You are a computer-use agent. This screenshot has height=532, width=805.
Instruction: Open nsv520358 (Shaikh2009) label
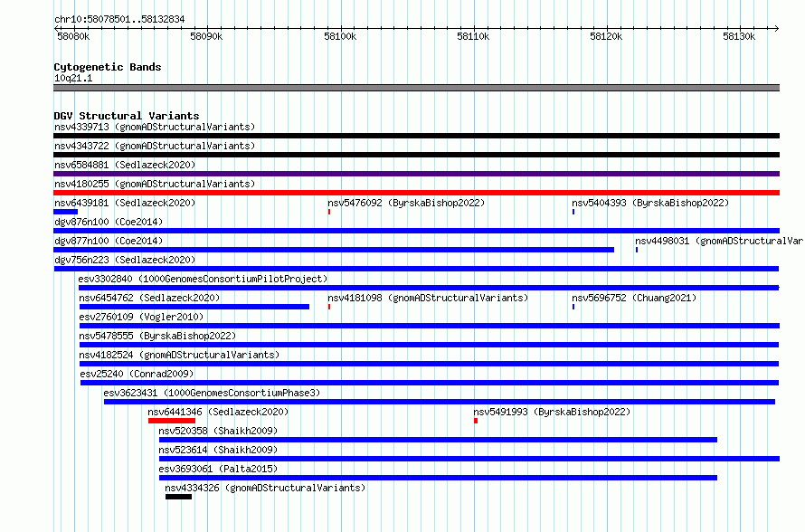click(x=218, y=431)
